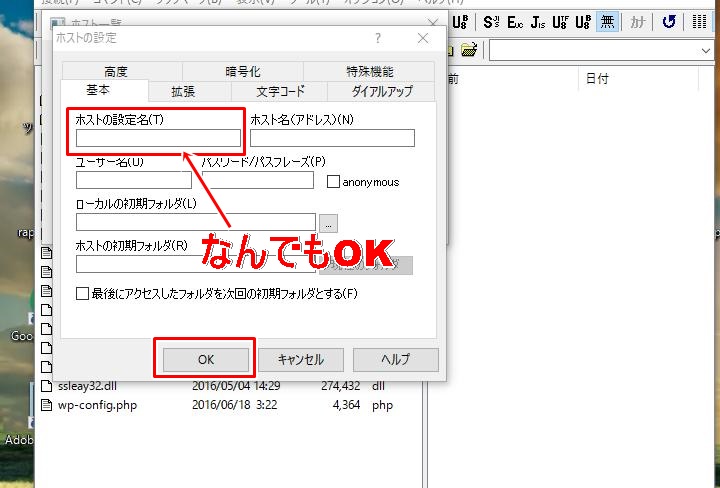Click date 2016/05/04 14:29
This screenshot has width=720, height=488.
click(236, 386)
